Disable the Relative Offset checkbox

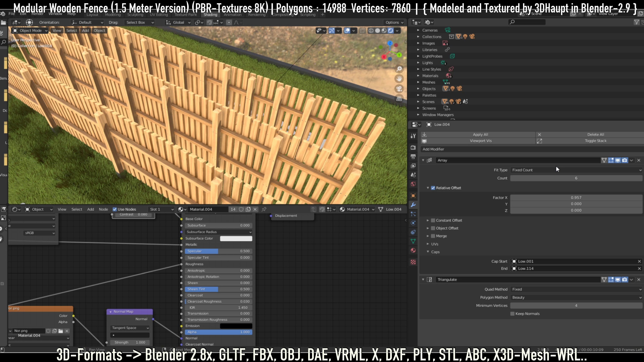click(433, 188)
